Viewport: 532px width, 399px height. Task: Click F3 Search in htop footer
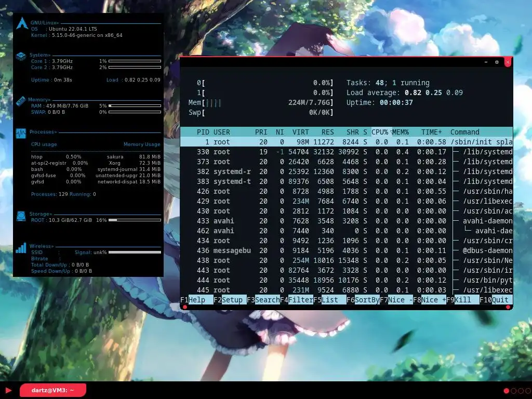pyautogui.click(x=263, y=300)
